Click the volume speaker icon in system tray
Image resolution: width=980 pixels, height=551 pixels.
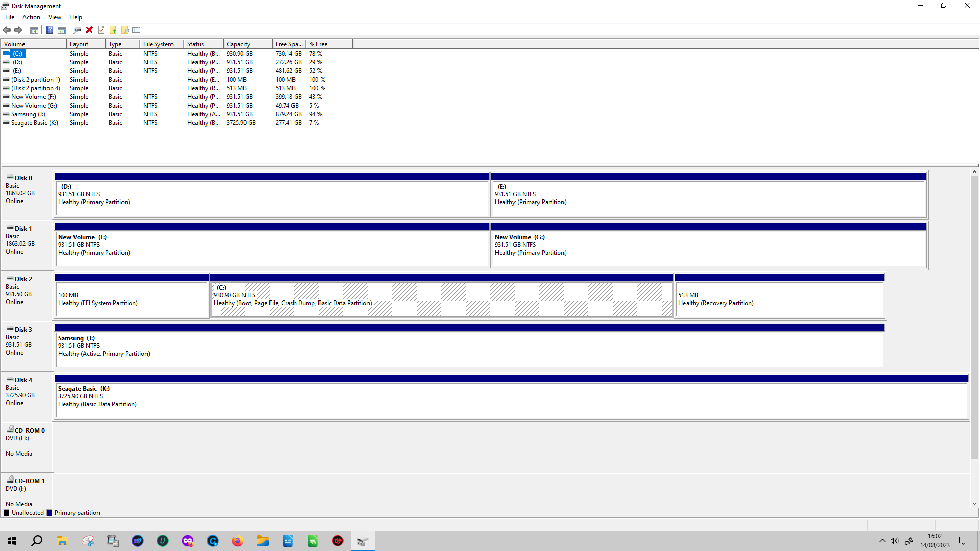894,541
